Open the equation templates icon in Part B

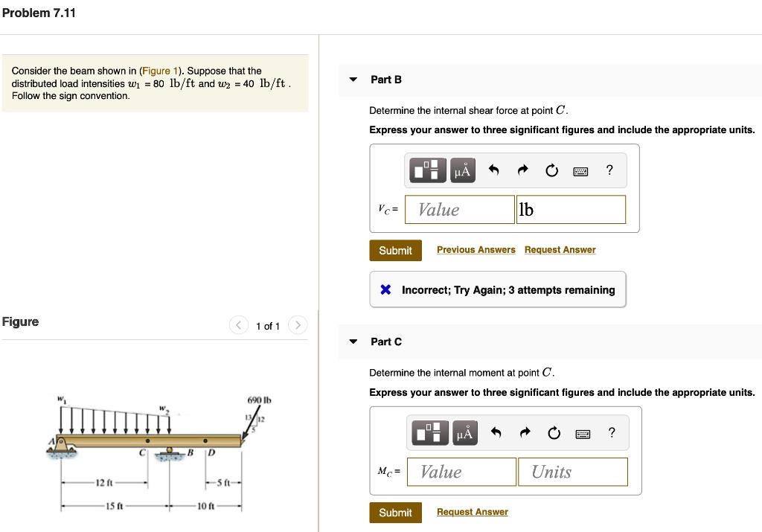click(x=426, y=170)
